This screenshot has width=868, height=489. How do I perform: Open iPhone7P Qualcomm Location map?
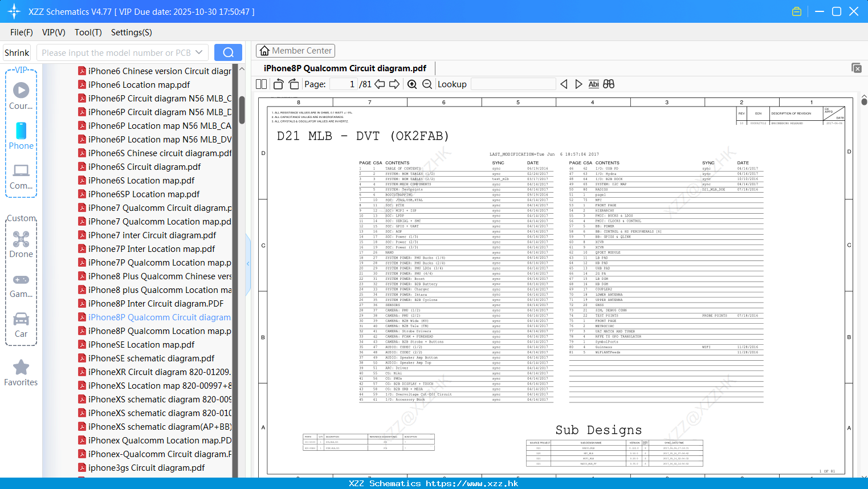click(x=154, y=263)
